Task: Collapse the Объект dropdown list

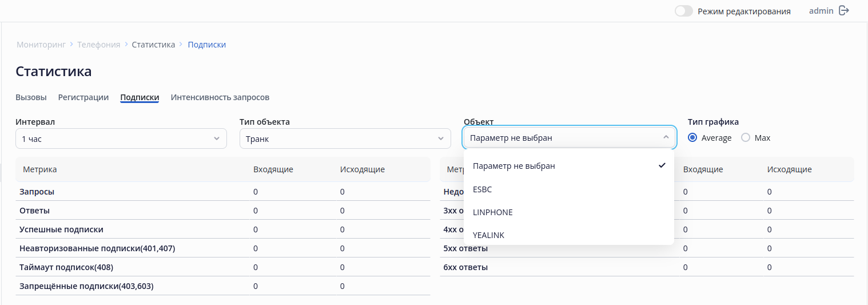Action: (x=666, y=137)
